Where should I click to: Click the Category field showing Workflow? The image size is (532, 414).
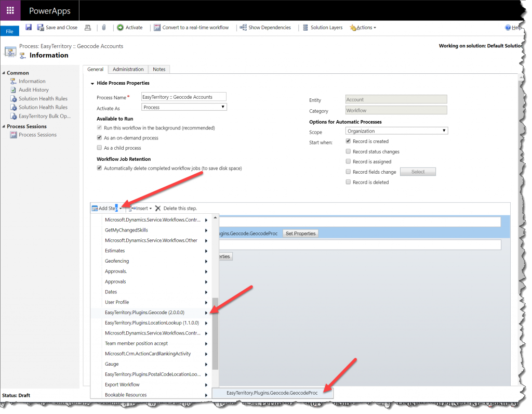pyautogui.click(x=396, y=110)
